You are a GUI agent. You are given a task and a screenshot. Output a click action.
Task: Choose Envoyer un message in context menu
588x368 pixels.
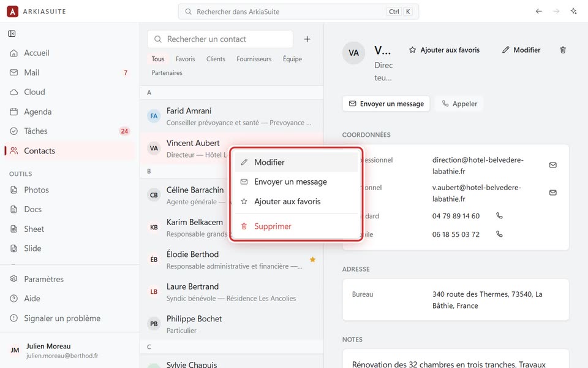296,182
